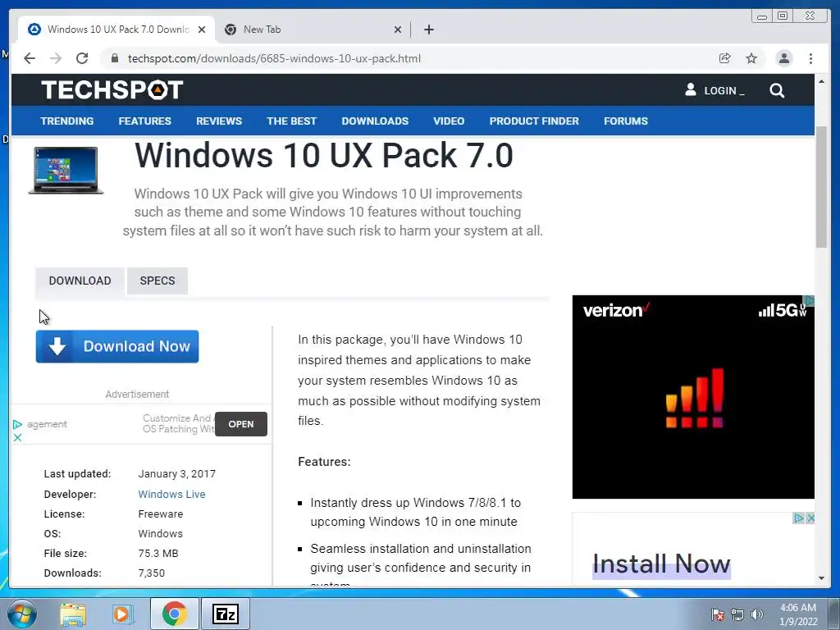Viewport: 840px width, 630px height.
Task: Click the 'Features:' subheading text
Action: coord(324,462)
